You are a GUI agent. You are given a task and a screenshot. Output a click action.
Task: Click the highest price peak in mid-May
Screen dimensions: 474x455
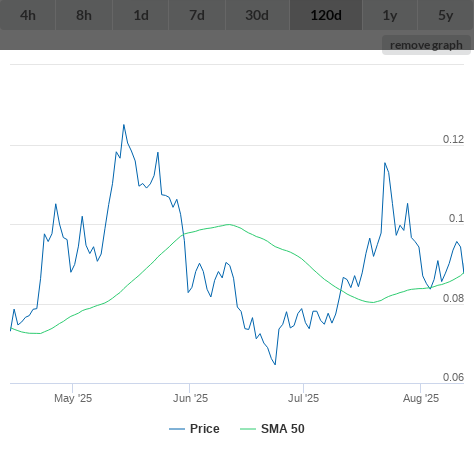tap(124, 125)
